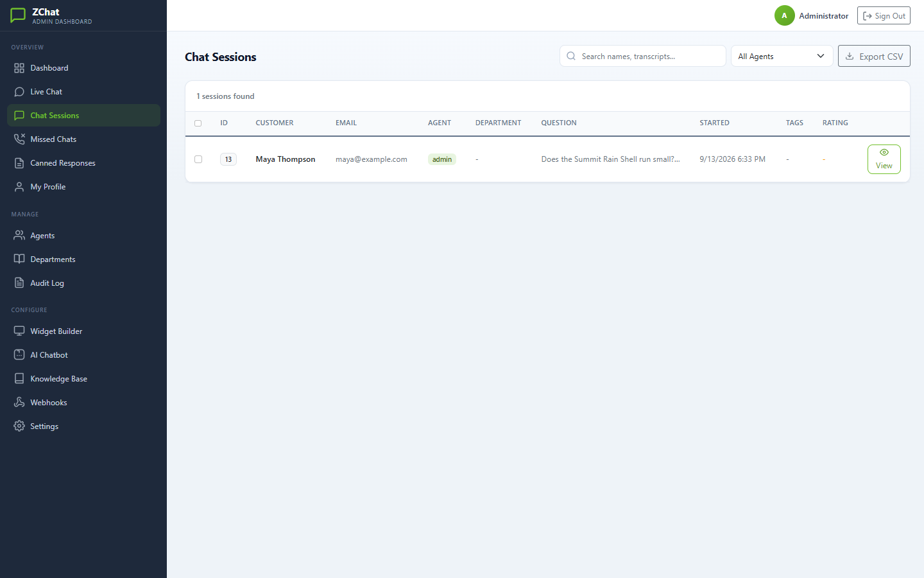Open Canned Responses page
The height and width of the screenshot is (578, 924).
(83, 163)
